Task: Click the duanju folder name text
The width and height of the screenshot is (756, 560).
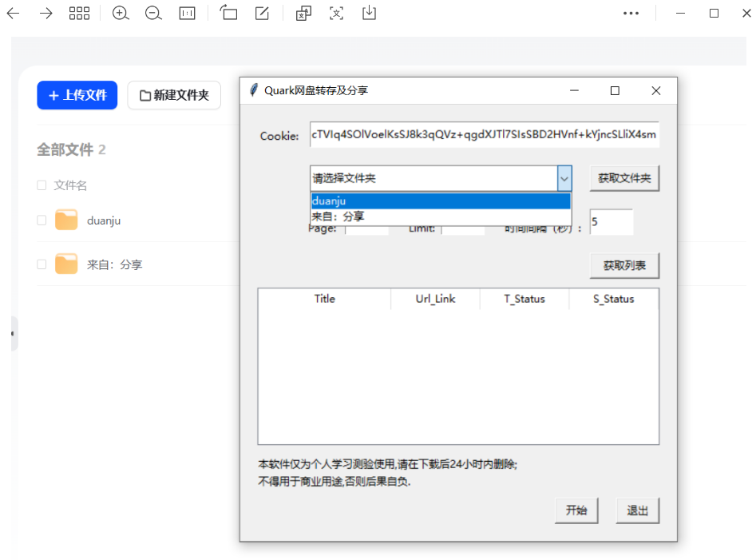Action: tap(104, 221)
